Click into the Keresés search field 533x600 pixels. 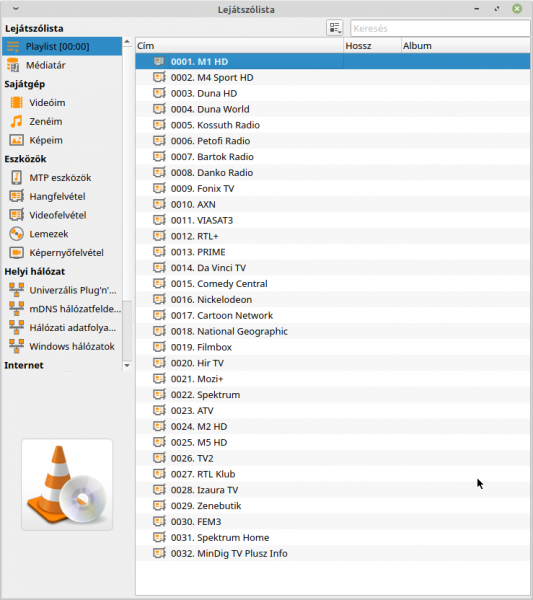(x=440, y=28)
